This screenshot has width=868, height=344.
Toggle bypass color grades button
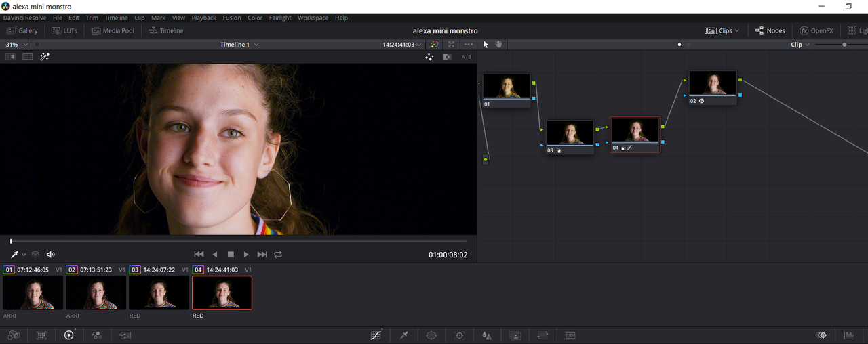pyautogui.click(x=434, y=44)
